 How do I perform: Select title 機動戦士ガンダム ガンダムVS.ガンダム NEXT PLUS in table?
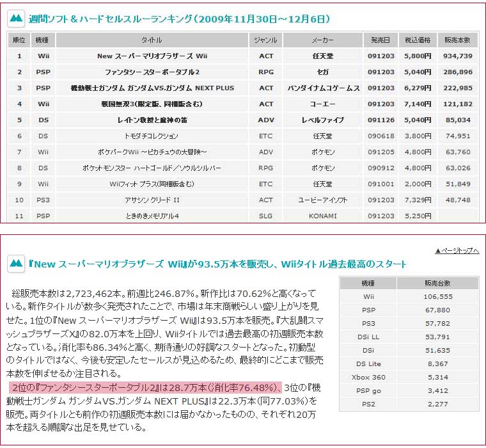point(152,88)
